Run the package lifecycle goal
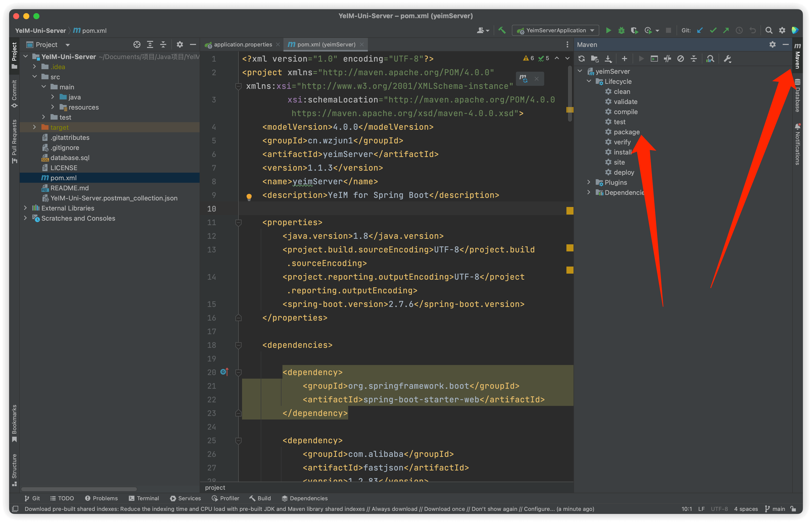The image size is (812, 523). click(x=626, y=132)
